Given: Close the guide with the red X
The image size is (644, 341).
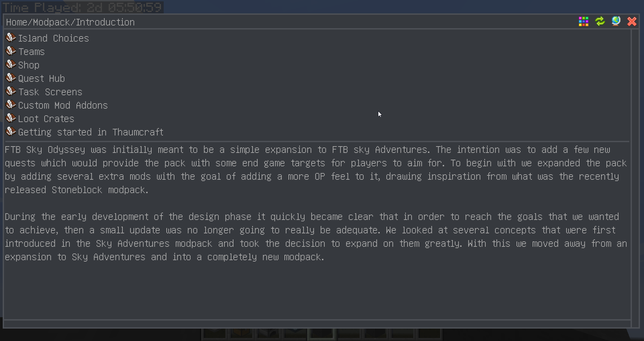Looking at the screenshot, I should 632,21.
